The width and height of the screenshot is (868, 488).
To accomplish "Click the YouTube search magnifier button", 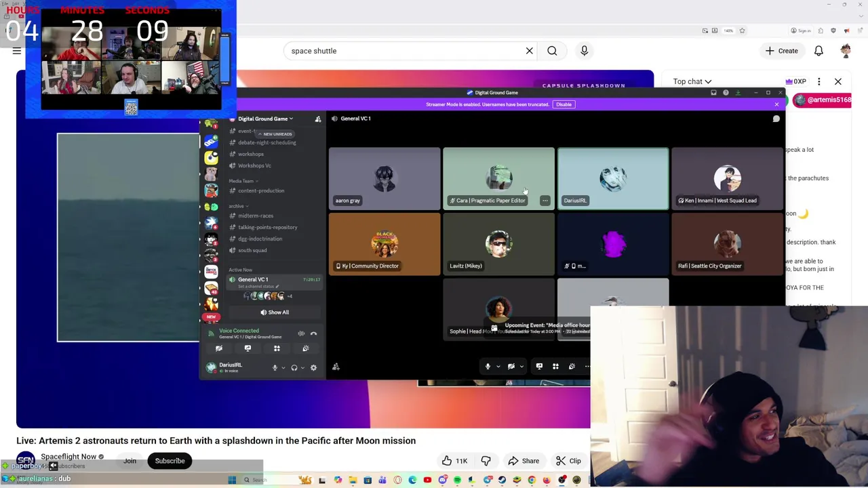I will coord(552,51).
